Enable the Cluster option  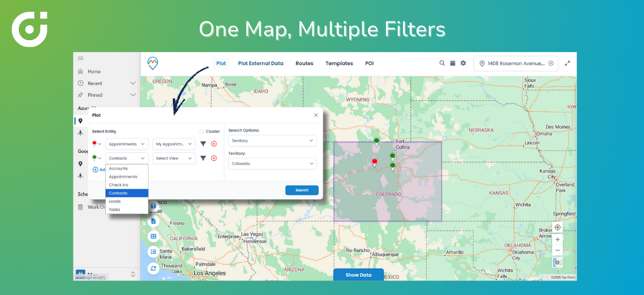click(202, 131)
